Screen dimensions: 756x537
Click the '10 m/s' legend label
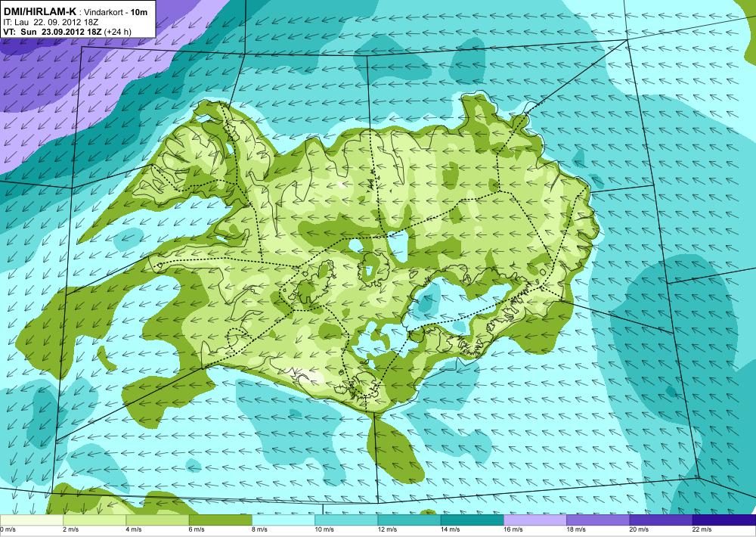click(x=324, y=529)
